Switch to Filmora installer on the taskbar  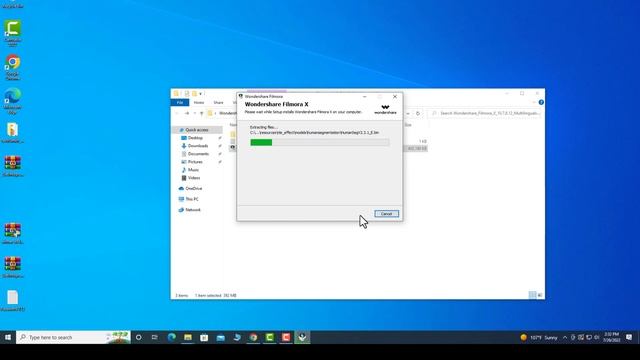tap(302, 337)
